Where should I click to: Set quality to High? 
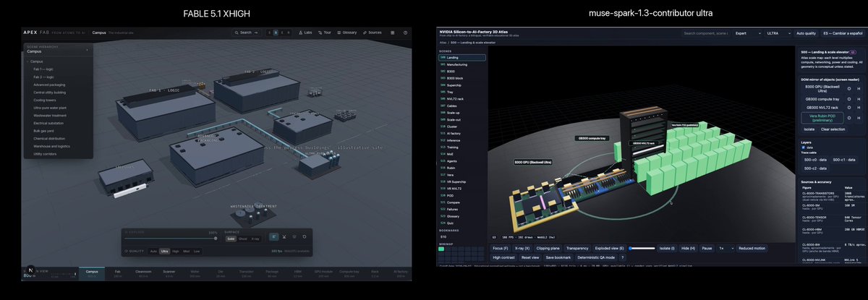tap(176, 251)
